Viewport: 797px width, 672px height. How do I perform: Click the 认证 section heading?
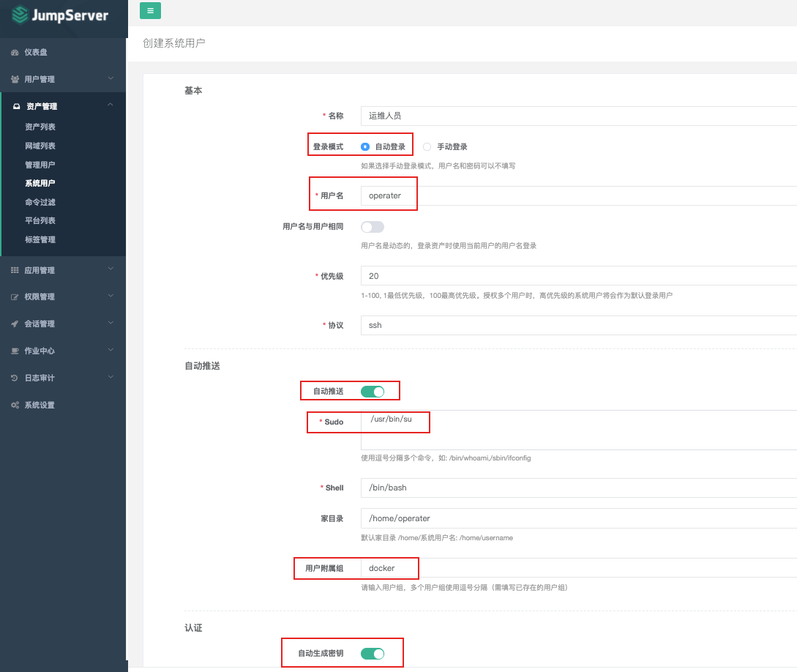click(193, 628)
